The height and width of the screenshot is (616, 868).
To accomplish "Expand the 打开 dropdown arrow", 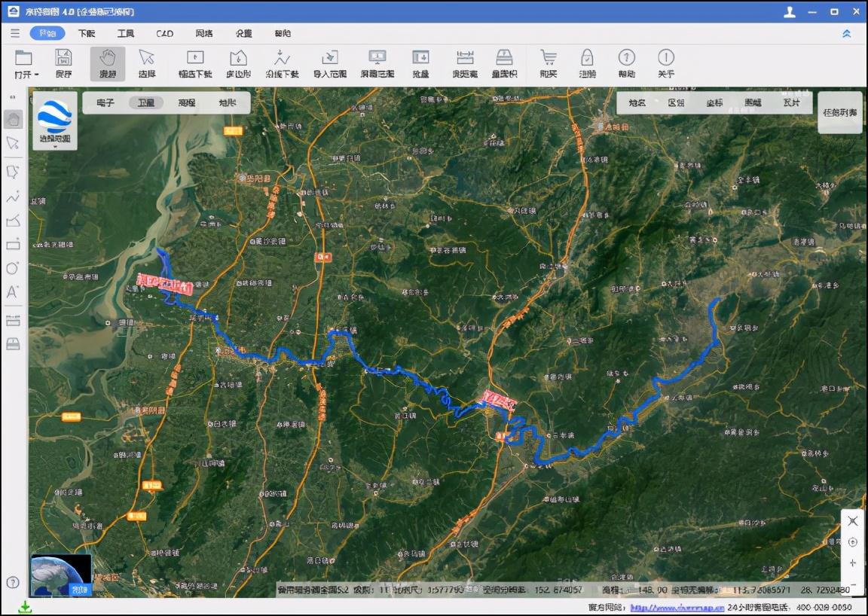I will pyautogui.click(x=36, y=75).
